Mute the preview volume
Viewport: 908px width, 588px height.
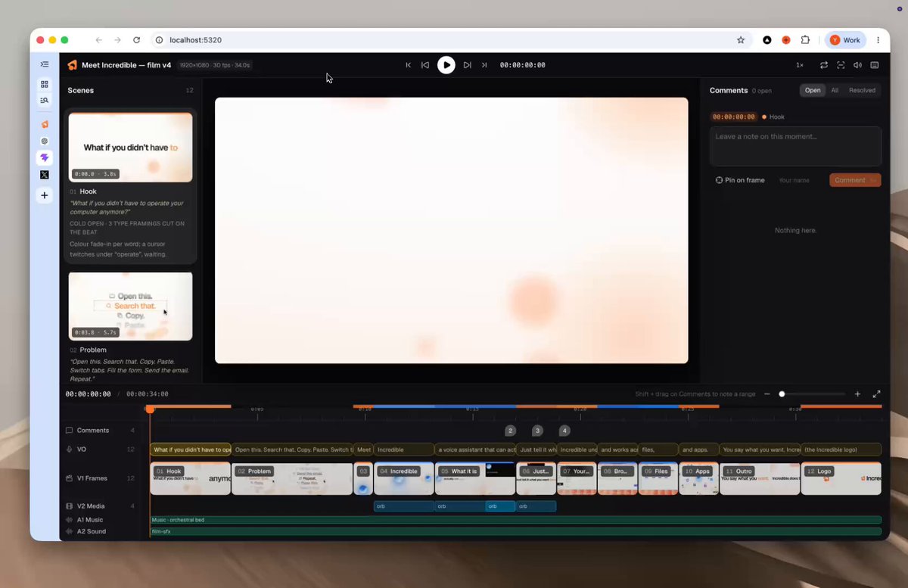click(x=857, y=65)
